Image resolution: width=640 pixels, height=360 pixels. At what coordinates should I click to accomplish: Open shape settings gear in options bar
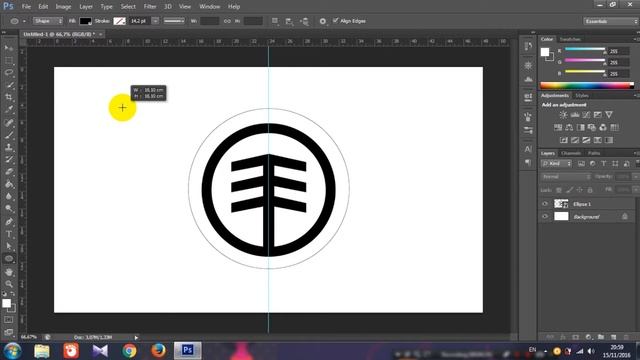pos(322,21)
